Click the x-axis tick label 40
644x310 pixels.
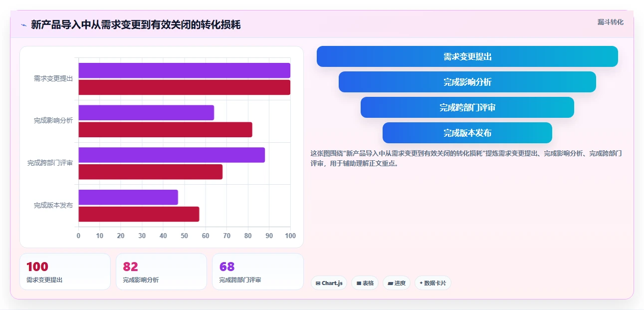pyautogui.click(x=163, y=236)
